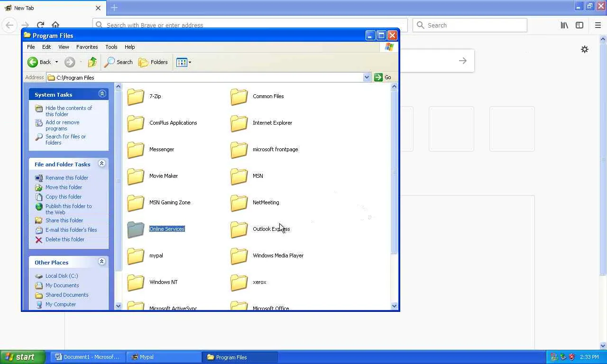Select the Movie Maker folder icon

pos(136,176)
